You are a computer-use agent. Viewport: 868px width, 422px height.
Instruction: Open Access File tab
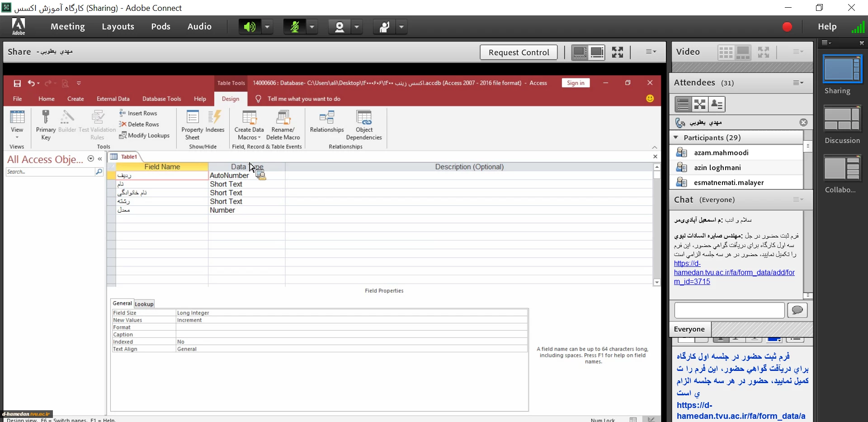18,99
